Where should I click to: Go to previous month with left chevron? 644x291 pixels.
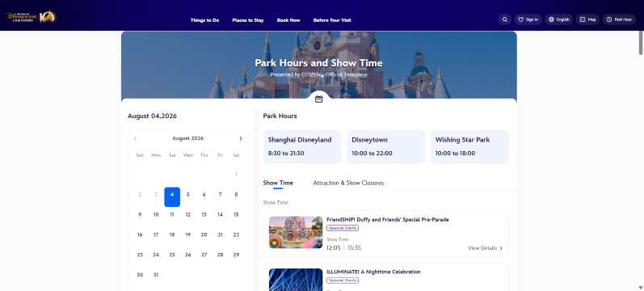point(135,138)
